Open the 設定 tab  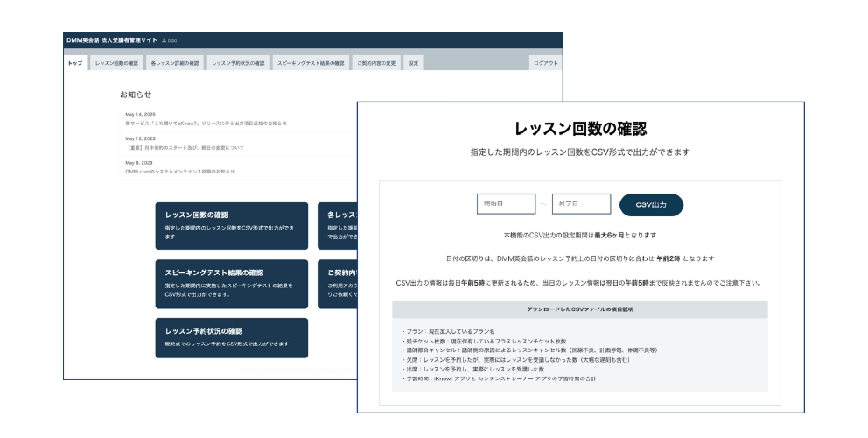pyautogui.click(x=413, y=63)
